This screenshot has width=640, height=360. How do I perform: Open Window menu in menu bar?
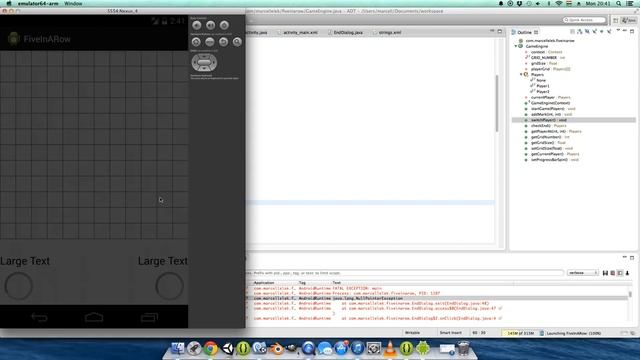73,3
